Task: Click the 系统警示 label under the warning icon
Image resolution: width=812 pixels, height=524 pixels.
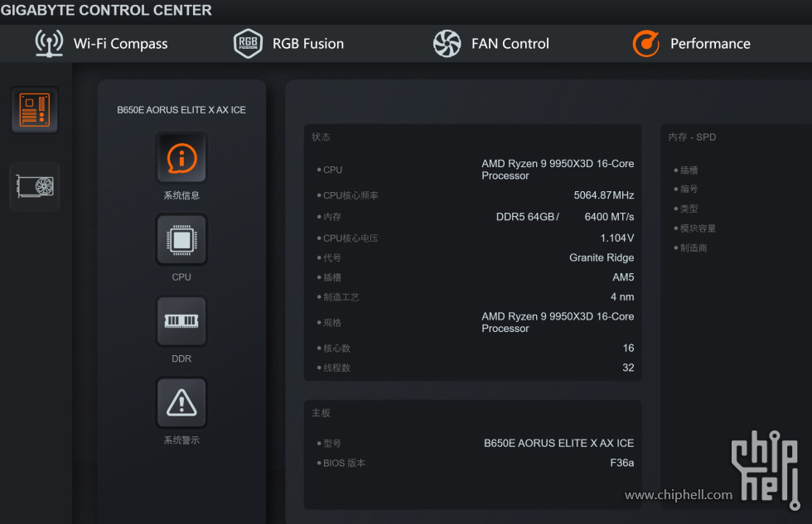Action: 181,440
